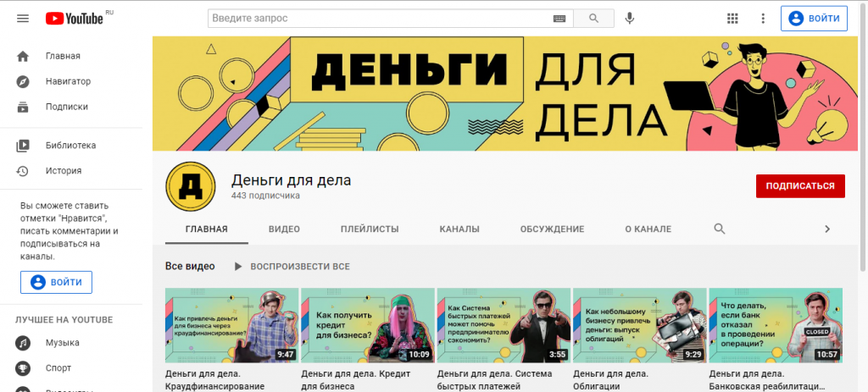
Task: Select Библиотека in the sidebar
Action: (71, 146)
